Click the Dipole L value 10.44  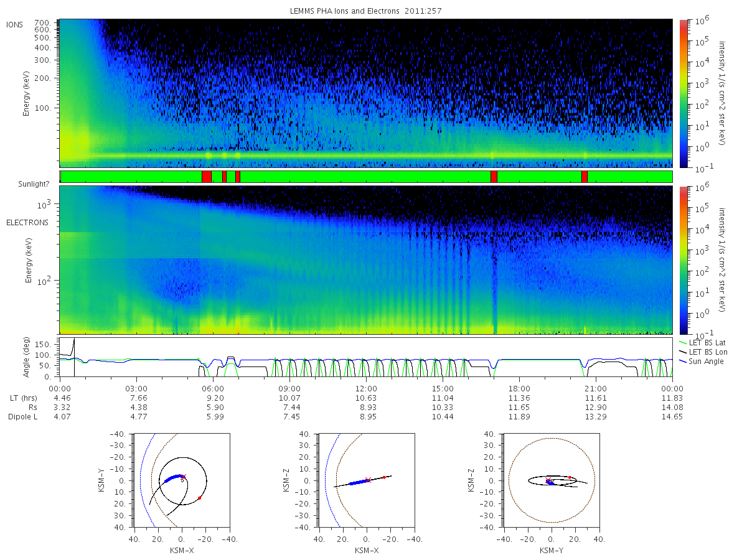point(443,417)
